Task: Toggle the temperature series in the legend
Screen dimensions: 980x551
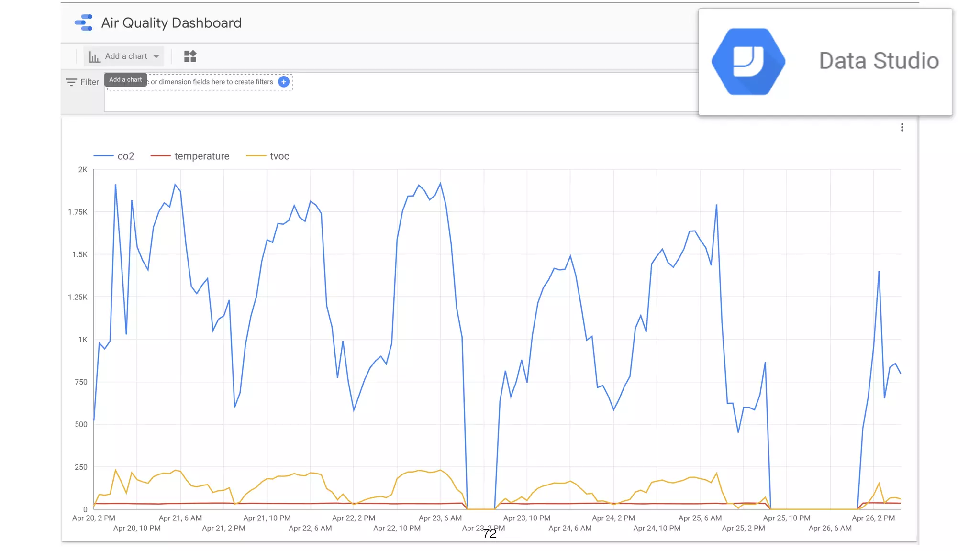Action: 201,156
